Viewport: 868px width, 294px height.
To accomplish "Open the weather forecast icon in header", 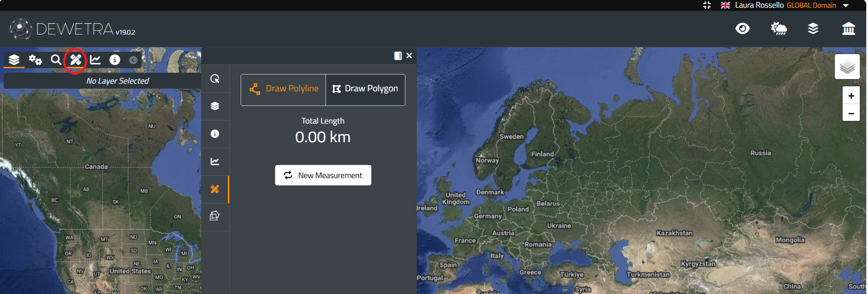I will pos(779,29).
